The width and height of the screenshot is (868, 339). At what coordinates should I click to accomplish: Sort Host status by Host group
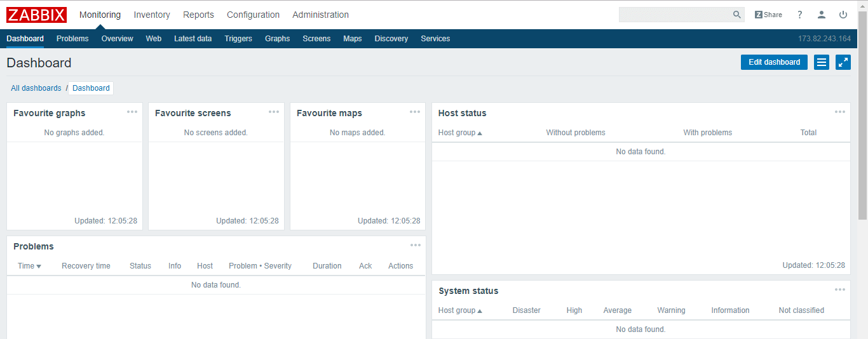coord(460,133)
